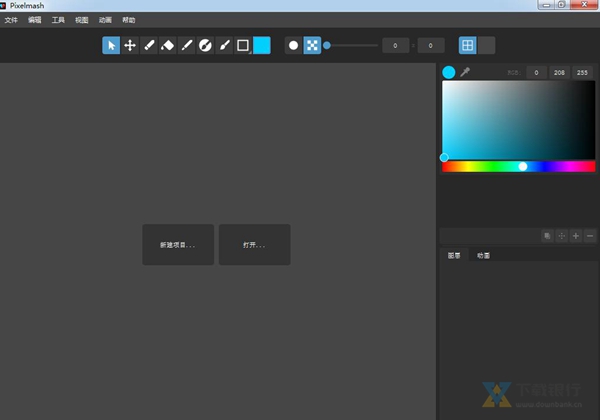Click the brush size slider handle
Image resolution: width=600 pixels, height=420 pixels.
(327, 46)
